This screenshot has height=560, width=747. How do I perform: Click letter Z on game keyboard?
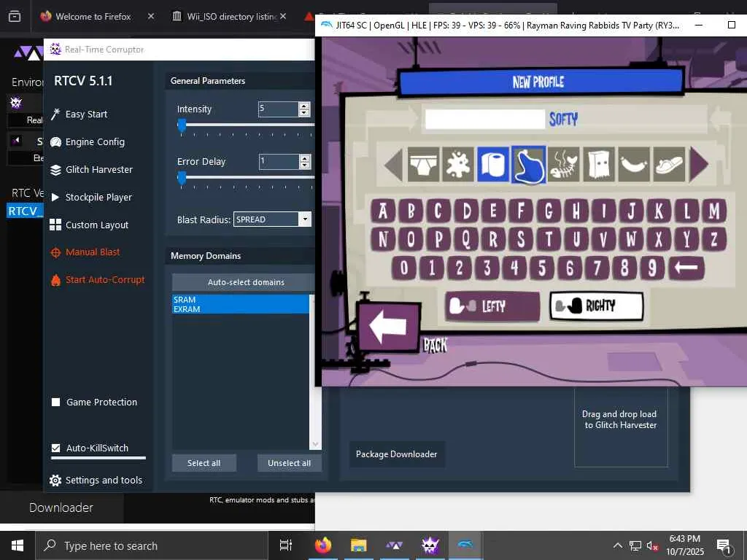click(x=713, y=239)
